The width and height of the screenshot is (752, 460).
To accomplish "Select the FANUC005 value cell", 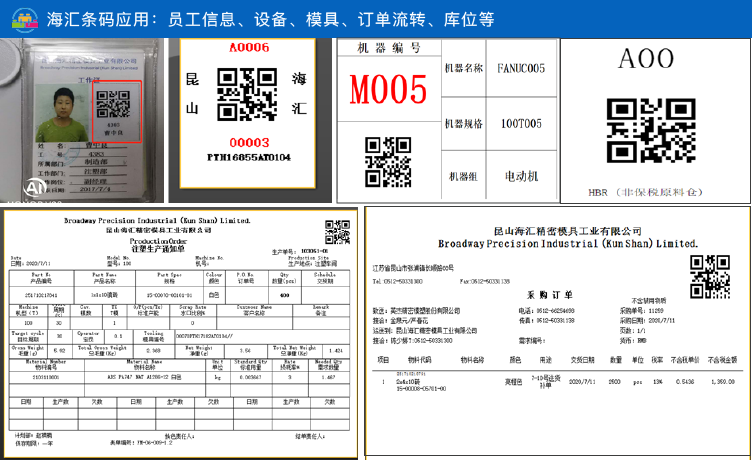I will pos(521,68).
